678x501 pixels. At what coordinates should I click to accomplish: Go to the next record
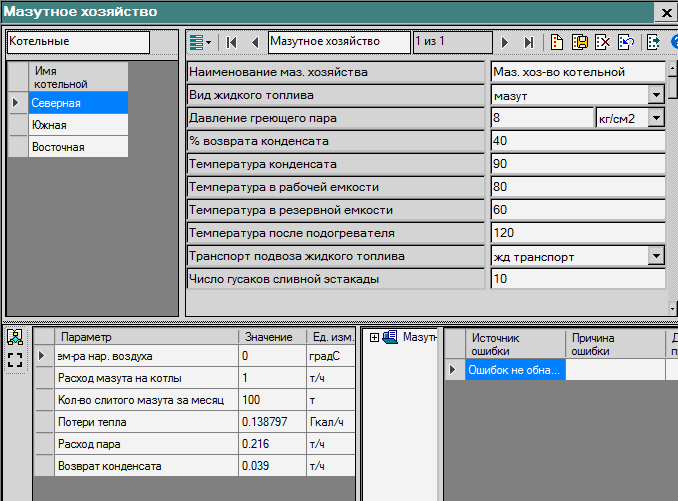pyautogui.click(x=505, y=42)
